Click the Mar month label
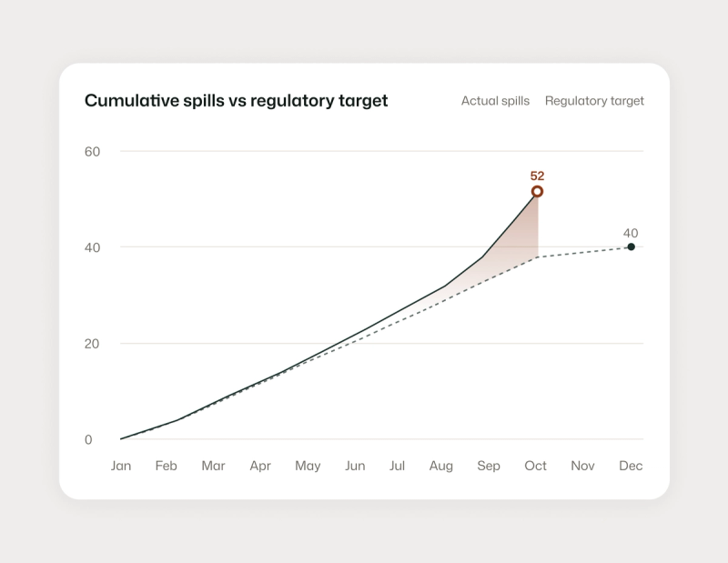The height and width of the screenshot is (563, 728). (213, 466)
